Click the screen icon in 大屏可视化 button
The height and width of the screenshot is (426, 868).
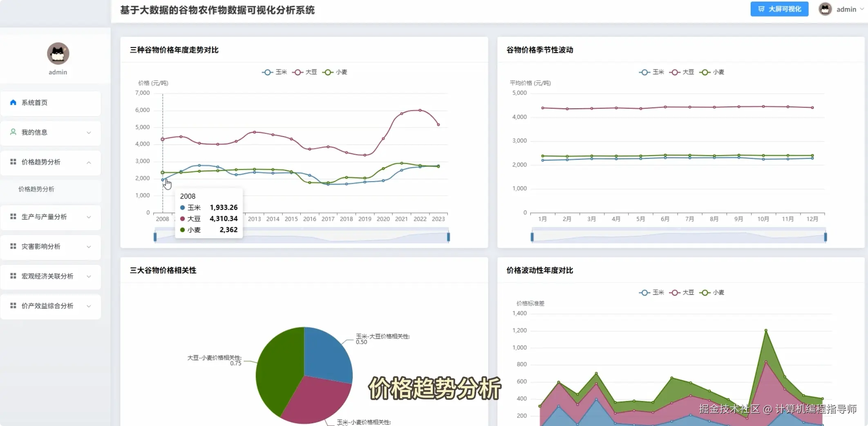pos(761,9)
